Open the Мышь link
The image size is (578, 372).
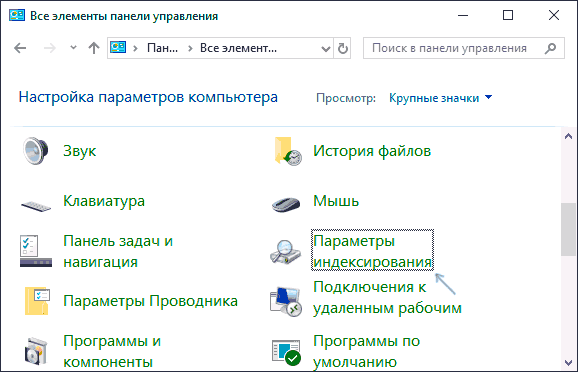click(336, 201)
